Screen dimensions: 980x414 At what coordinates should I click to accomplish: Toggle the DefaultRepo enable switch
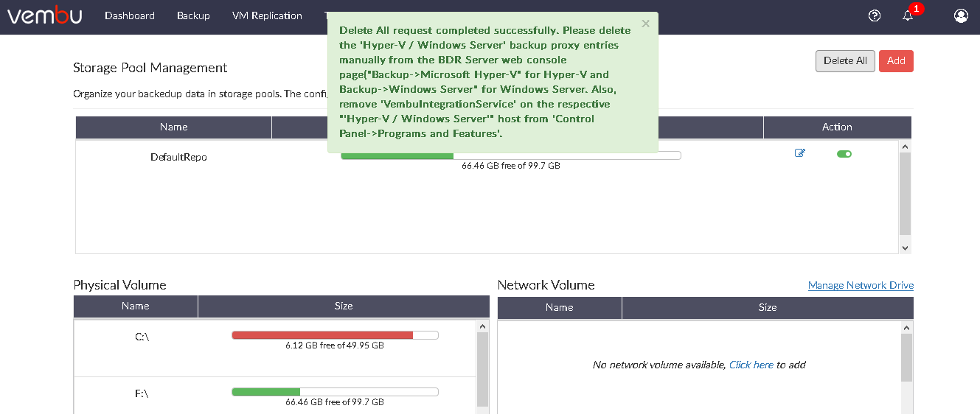(844, 154)
